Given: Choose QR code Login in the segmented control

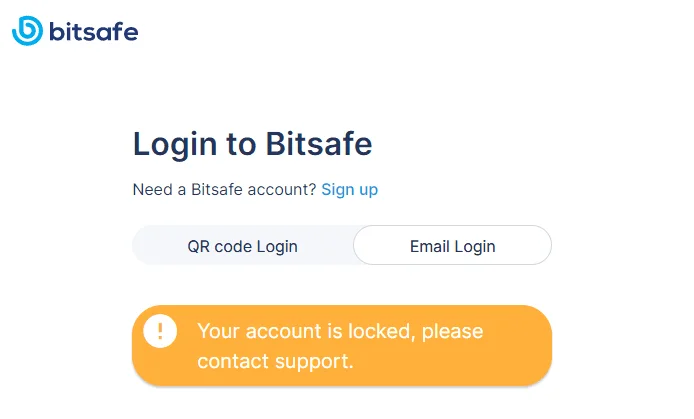Looking at the screenshot, I should (x=243, y=246).
